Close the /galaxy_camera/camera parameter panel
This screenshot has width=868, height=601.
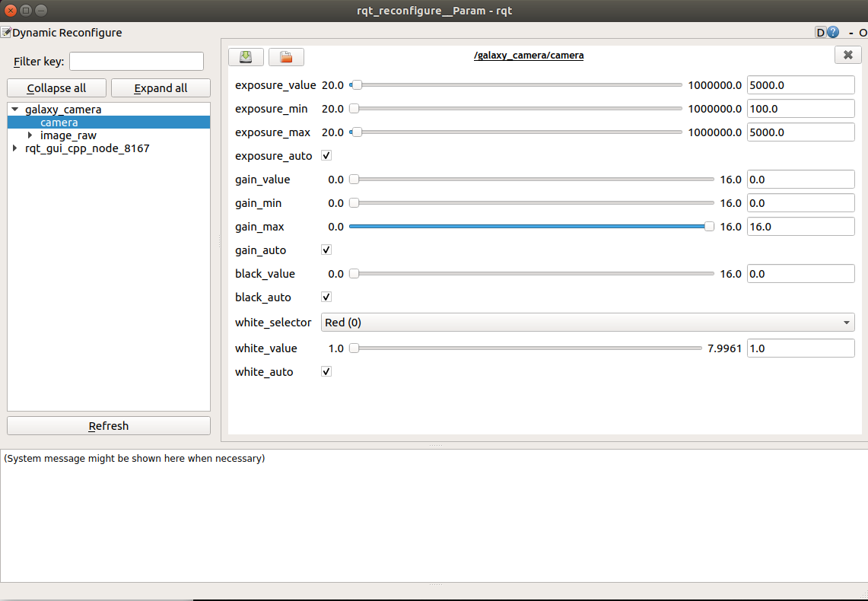tap(847, 56)
